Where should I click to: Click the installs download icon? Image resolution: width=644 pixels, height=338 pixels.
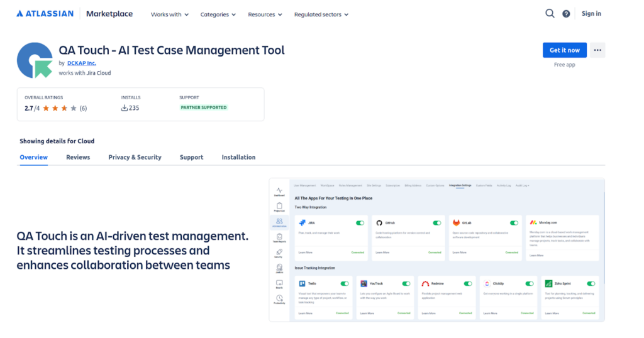pos(125,108)
